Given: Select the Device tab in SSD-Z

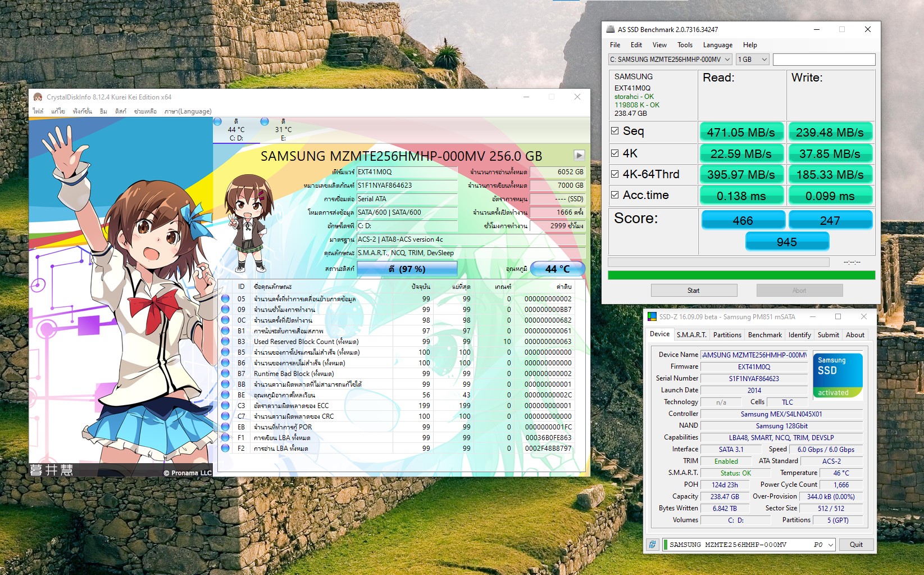Looking at the screenshot, I should point(659,334).
